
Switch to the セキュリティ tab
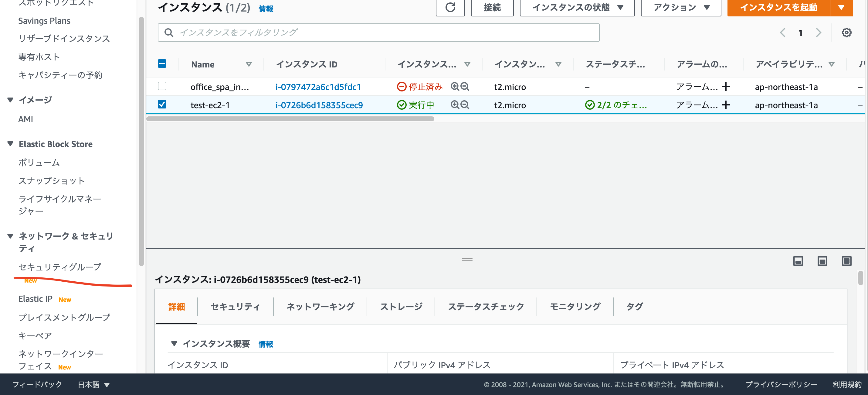click(235, 306)
